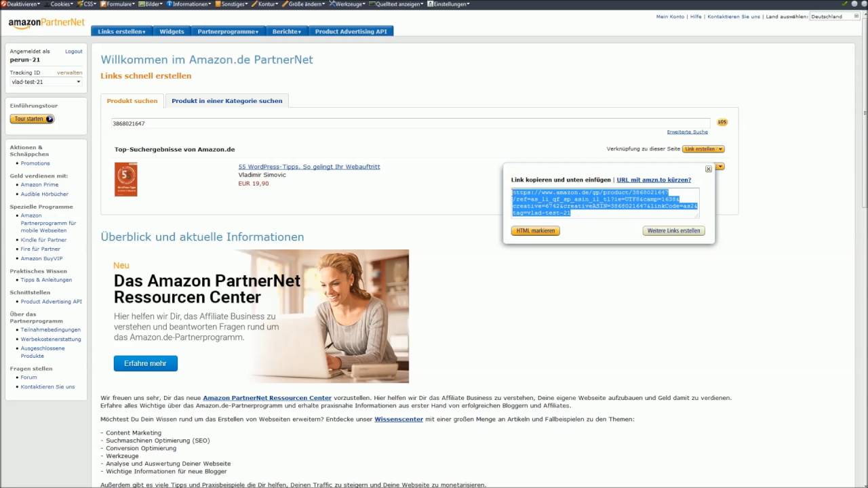Click the green checkmark status icon
Screen dimensions: 868x488
(x=844, y=4)
